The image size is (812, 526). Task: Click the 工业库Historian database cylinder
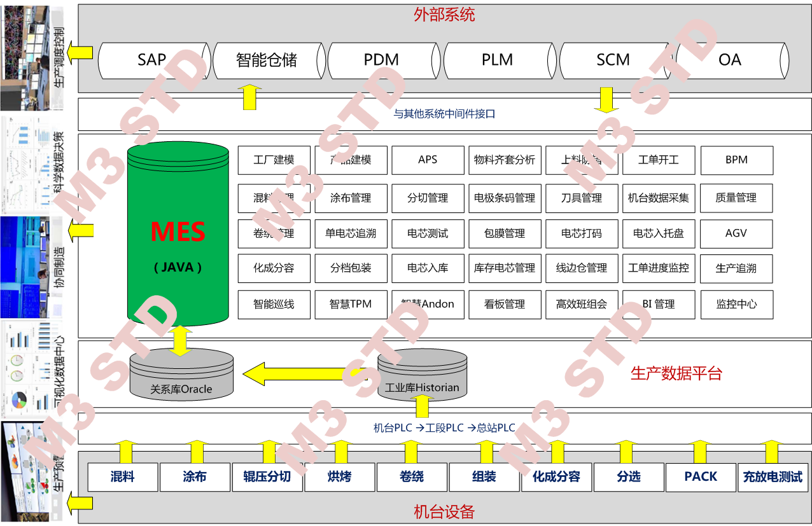pos(422,375)
